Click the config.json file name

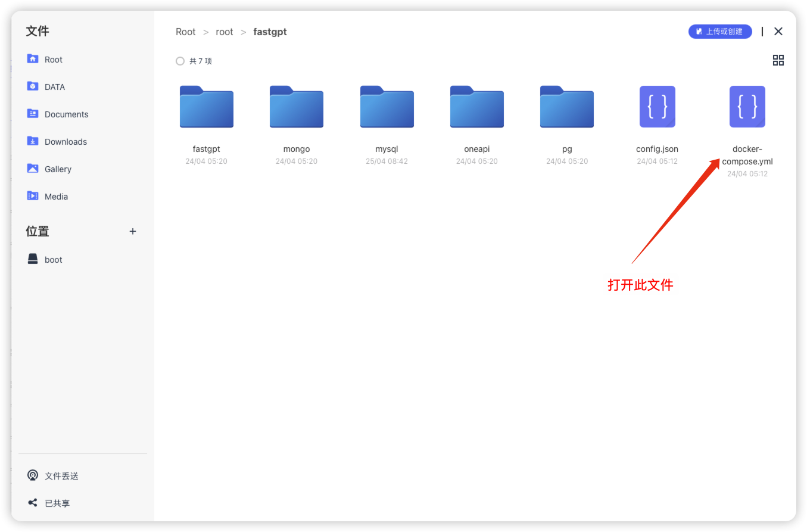pos(657,149)
